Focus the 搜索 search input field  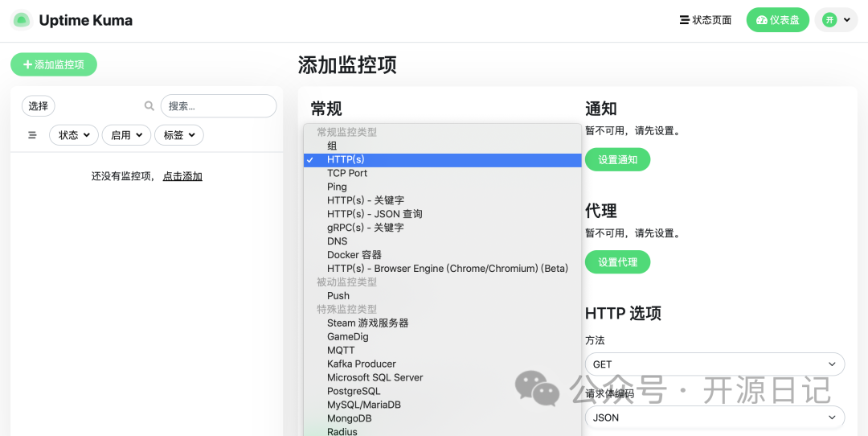tap(219, 106)
